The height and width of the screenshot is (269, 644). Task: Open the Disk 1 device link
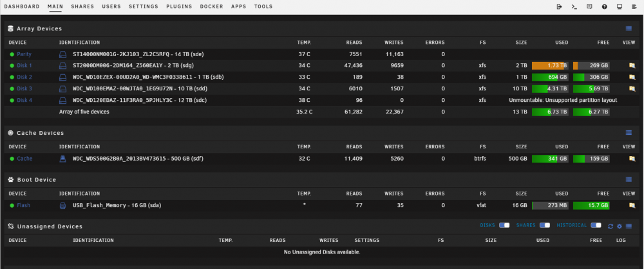point(24,66)
